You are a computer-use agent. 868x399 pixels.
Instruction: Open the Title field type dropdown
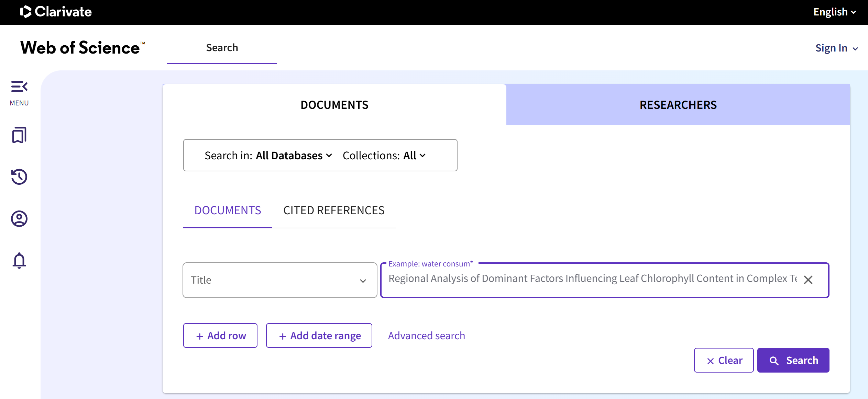click(x=280, y=280)
